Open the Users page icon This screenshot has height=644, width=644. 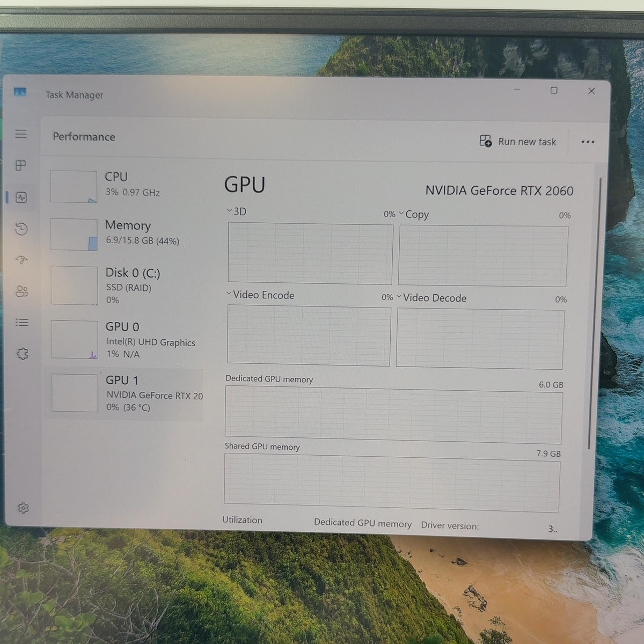pos(22,291)
